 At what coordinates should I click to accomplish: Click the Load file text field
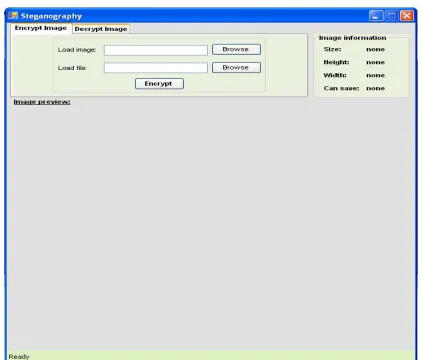coord(156,68)
